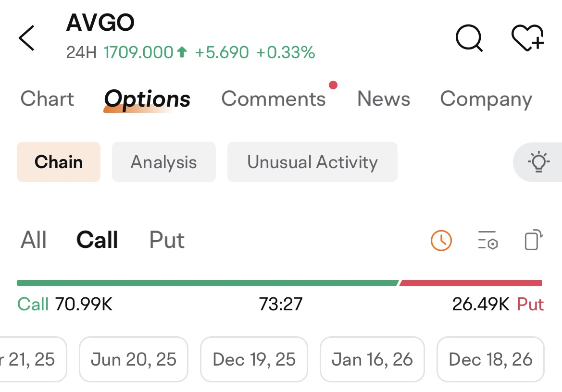
Task: Open the Comments tab
Action: coord(274,99)
